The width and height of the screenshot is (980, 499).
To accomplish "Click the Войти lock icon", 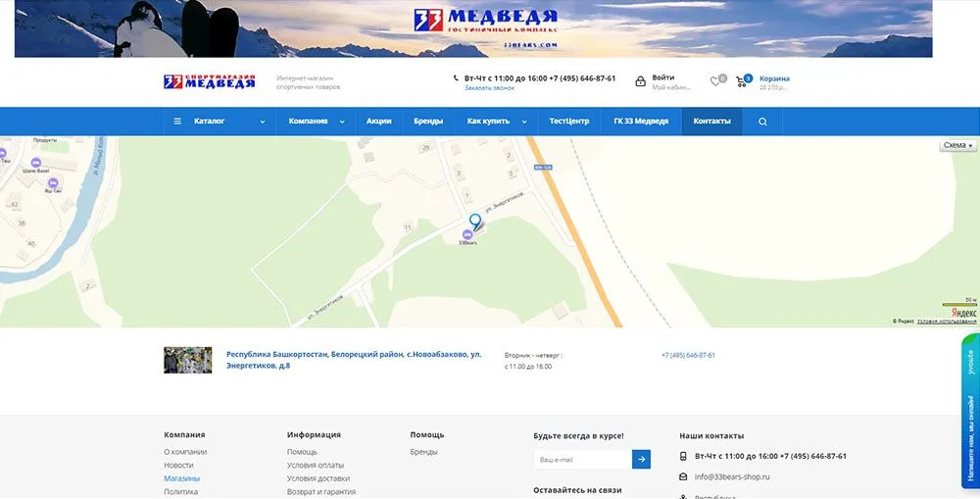I will (640, 81).
